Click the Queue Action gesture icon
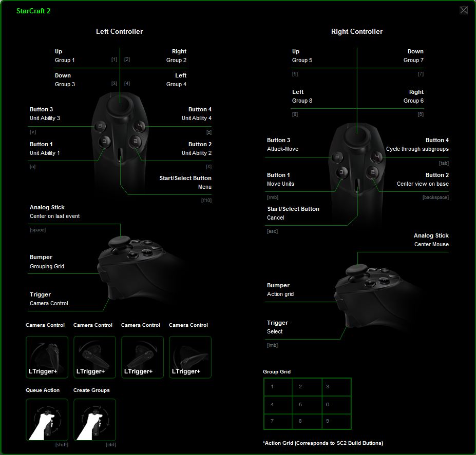Viewport: 476px width, 455px height. pyautogui.click(x=47, y=420)
